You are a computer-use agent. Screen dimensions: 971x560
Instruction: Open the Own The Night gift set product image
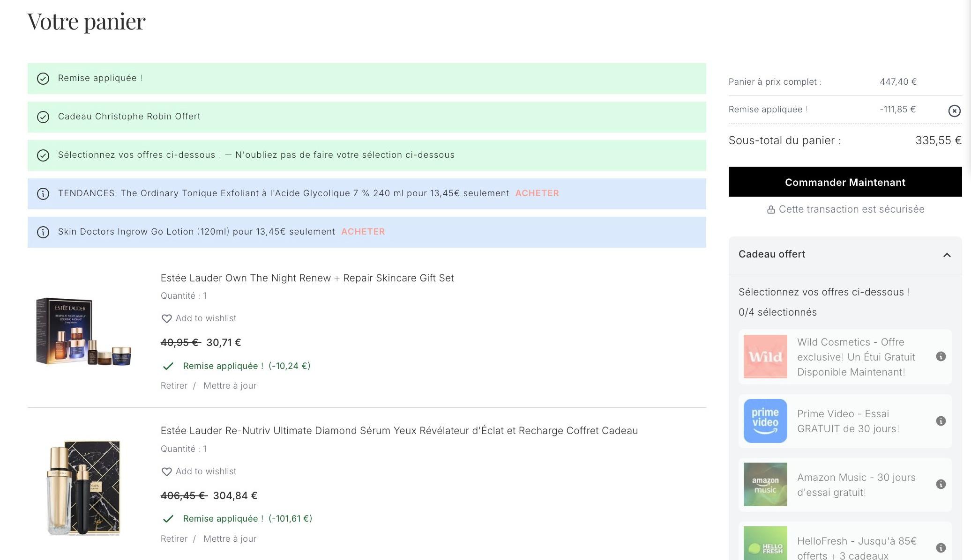(83, 331)
